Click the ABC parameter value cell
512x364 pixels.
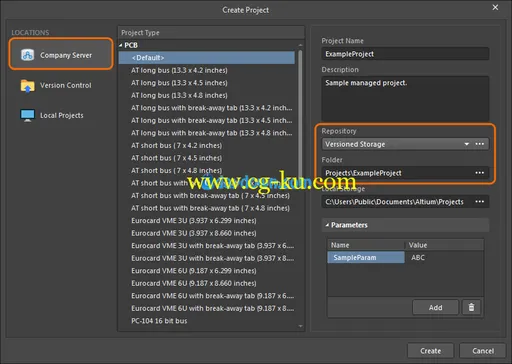pyautogui.click(x=444, y=257)
